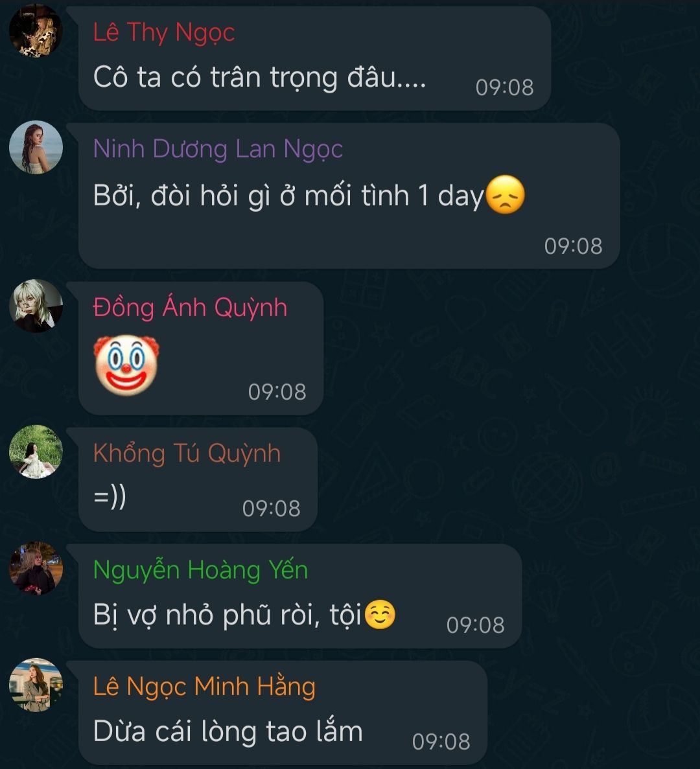Open Lê Thy Ngọc's profile avatar
This screenshot has width=700, height=769.
coord(36,30)
